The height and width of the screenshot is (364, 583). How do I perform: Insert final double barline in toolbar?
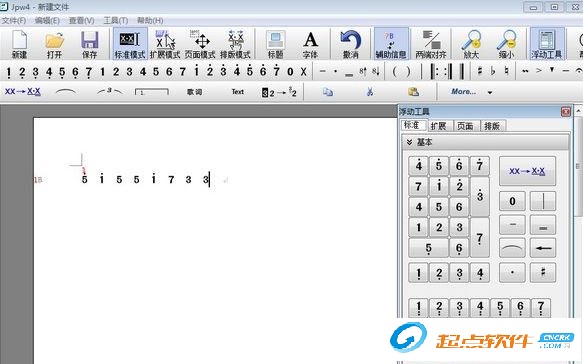click(x=462, y=71)
